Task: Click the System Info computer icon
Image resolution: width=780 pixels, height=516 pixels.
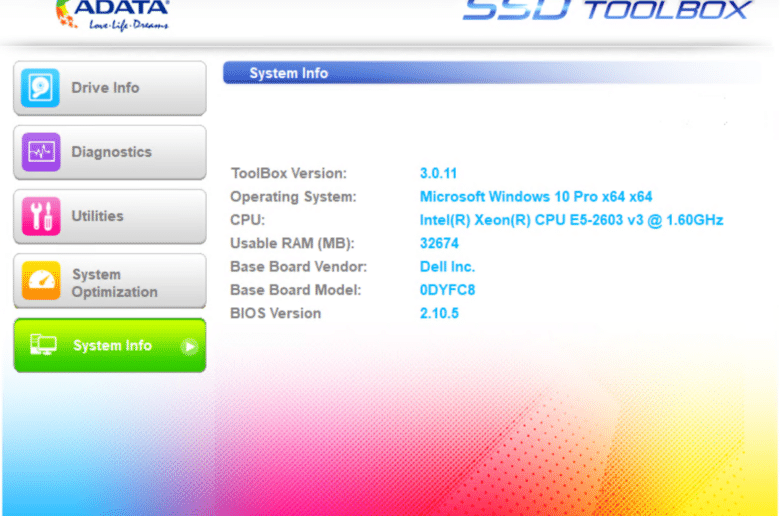Action: coord(43,345)
